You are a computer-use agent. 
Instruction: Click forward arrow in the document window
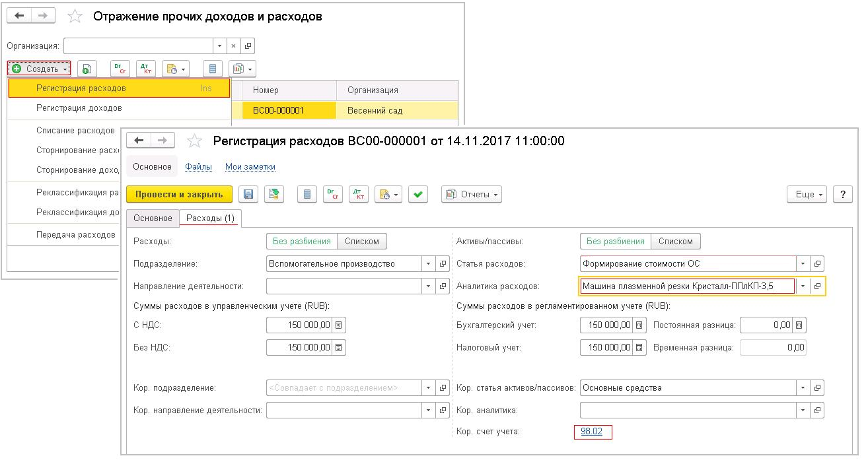[x=163, y=141]
